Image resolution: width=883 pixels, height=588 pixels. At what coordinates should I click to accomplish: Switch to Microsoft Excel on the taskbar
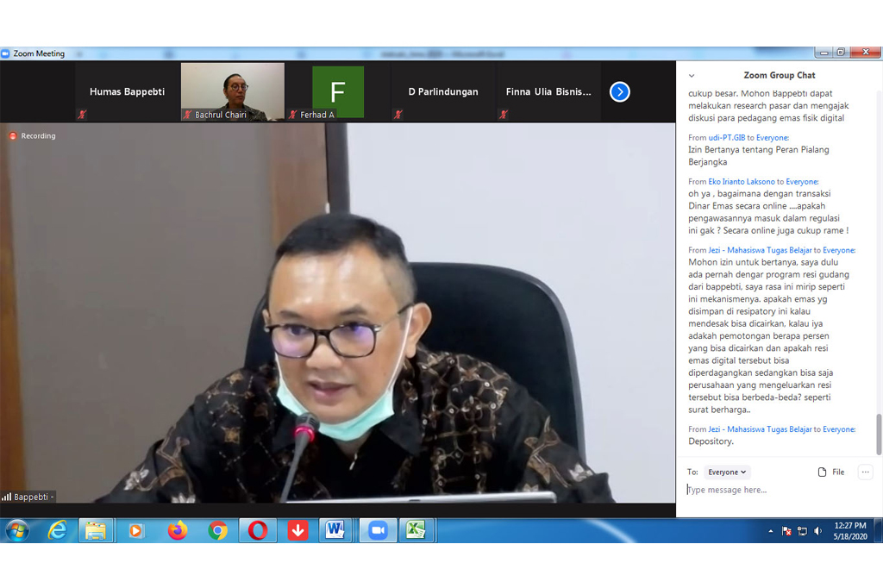tap(416, 530)
